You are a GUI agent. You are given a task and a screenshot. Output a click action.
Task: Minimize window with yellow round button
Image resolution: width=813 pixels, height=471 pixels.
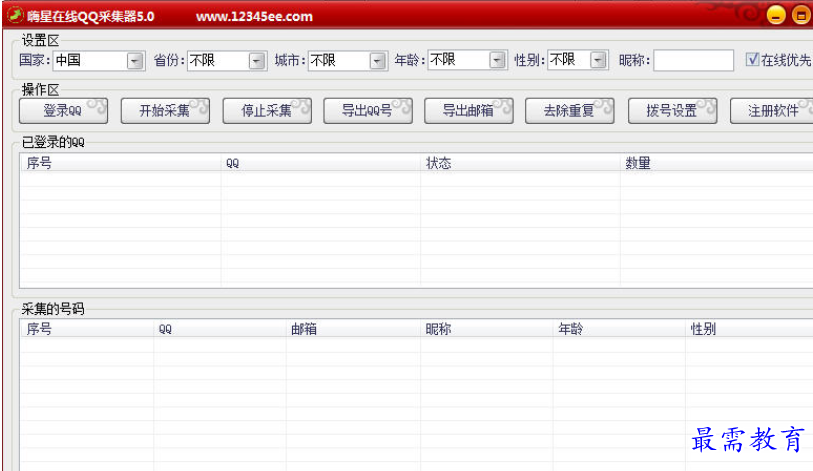coord(776,16)
